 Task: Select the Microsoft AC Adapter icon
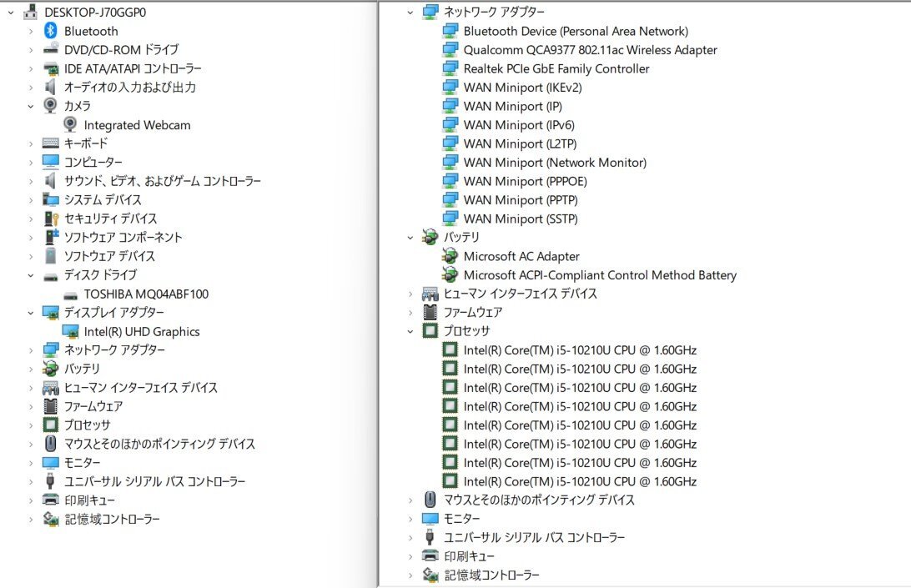[x=450, y=256]
